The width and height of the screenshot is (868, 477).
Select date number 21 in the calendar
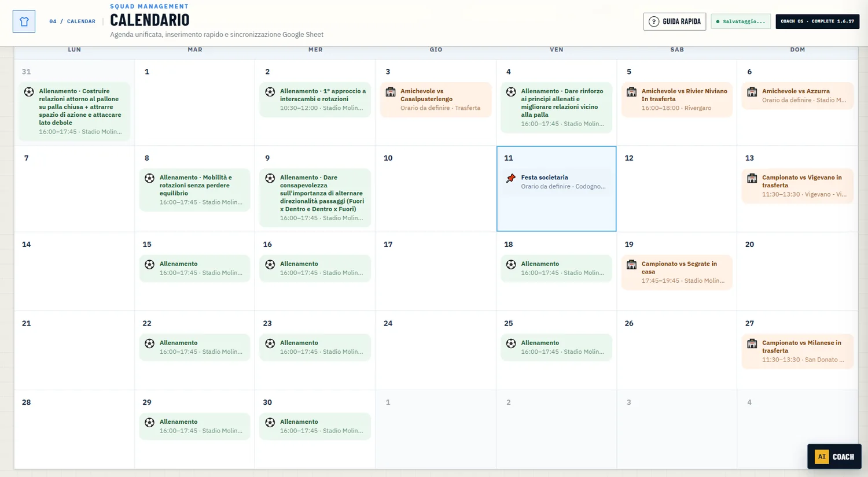click(x=26, y=323)
